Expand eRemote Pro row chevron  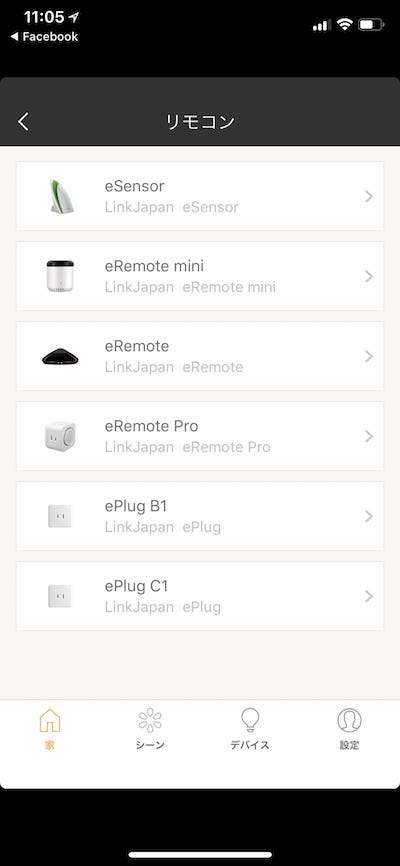click(369, 436)
